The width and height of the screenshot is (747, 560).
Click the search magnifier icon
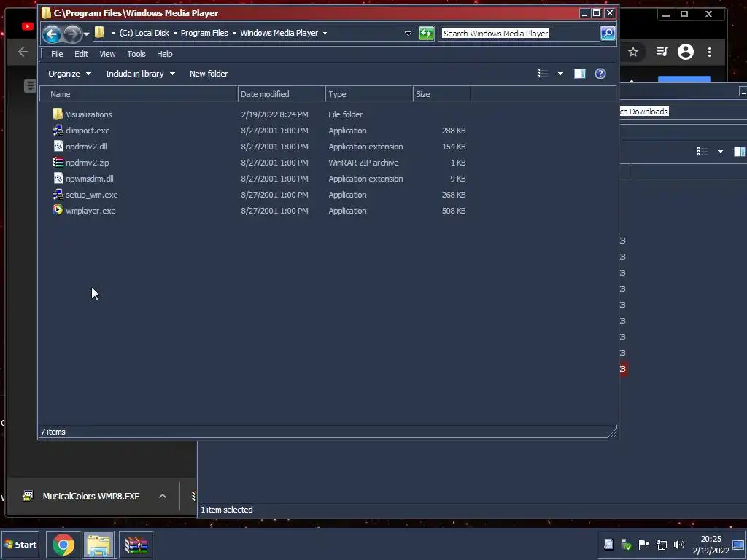pyautogui.click(x=608, y=33)
